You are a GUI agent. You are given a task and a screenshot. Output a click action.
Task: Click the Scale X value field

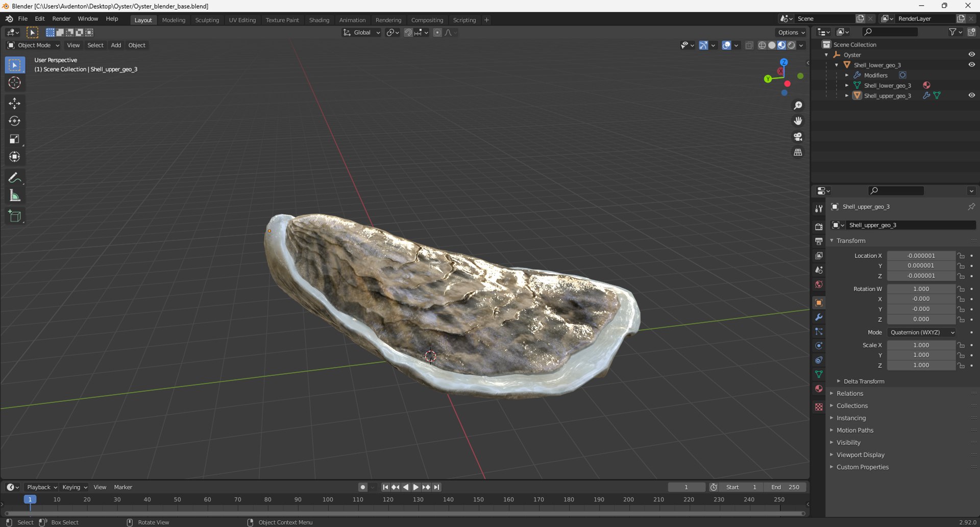[921, 345]
